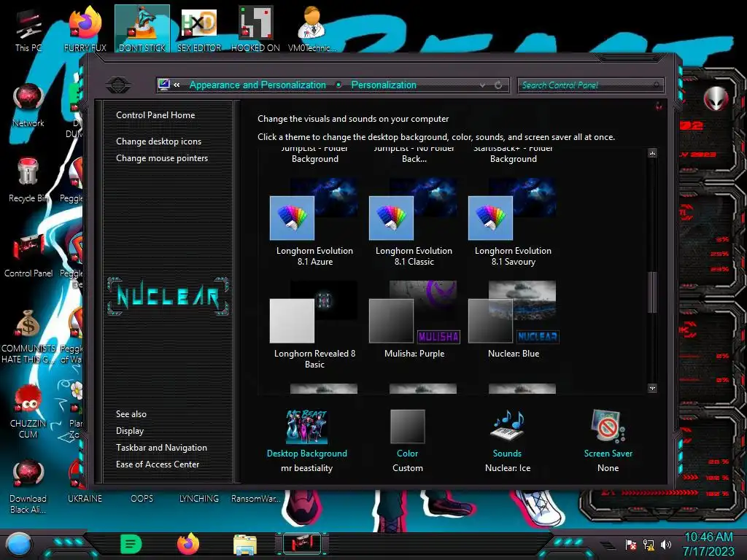This screenshot has width=747, height=560.
Task: Click the active Control Panel taskbar button
Action: [302, 544]
